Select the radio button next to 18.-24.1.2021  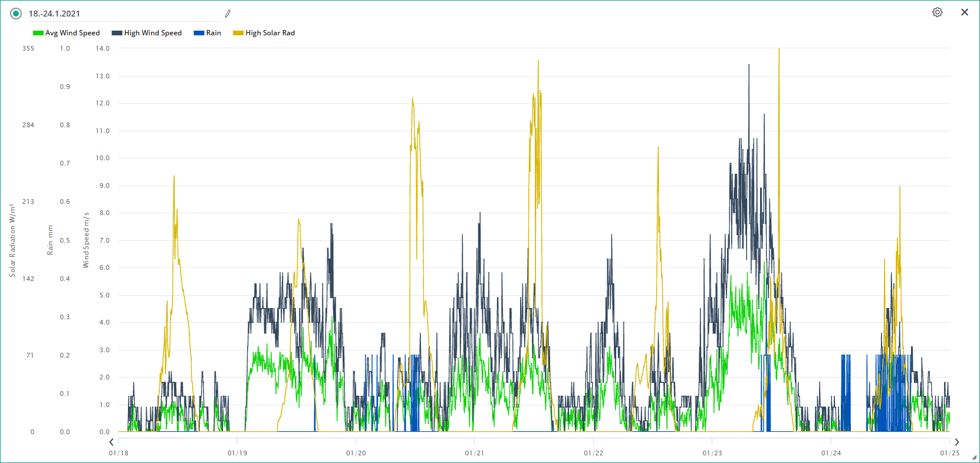[16, 14]
